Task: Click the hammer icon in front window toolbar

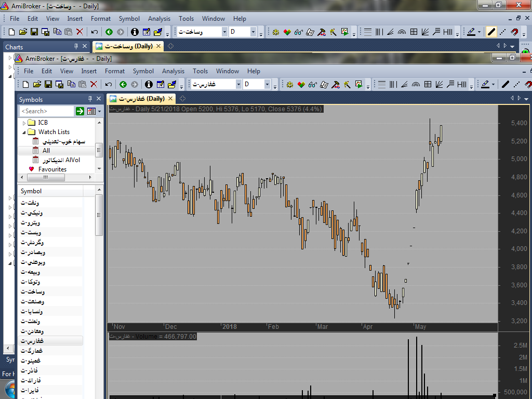Action: point(336,85)
